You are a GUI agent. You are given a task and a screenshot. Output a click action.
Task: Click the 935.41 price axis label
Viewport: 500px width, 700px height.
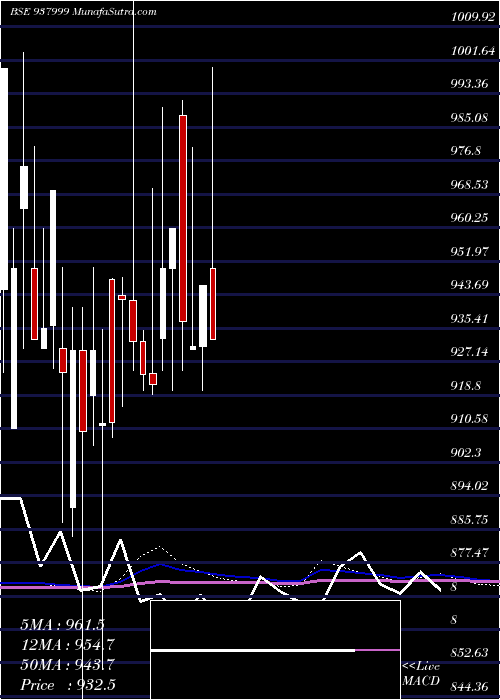tap(469, 319)
